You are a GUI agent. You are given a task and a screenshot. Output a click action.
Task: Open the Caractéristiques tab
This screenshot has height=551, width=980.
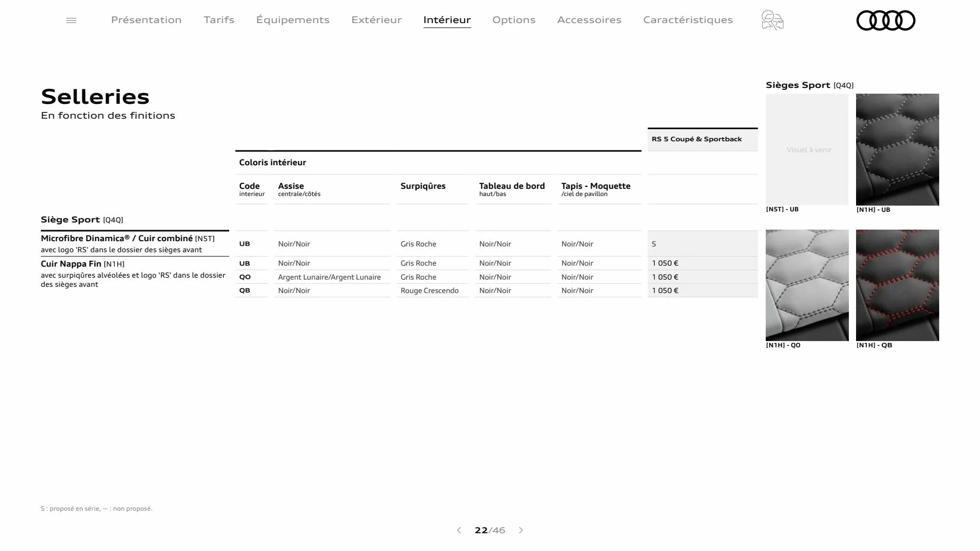tap(688, 20)
